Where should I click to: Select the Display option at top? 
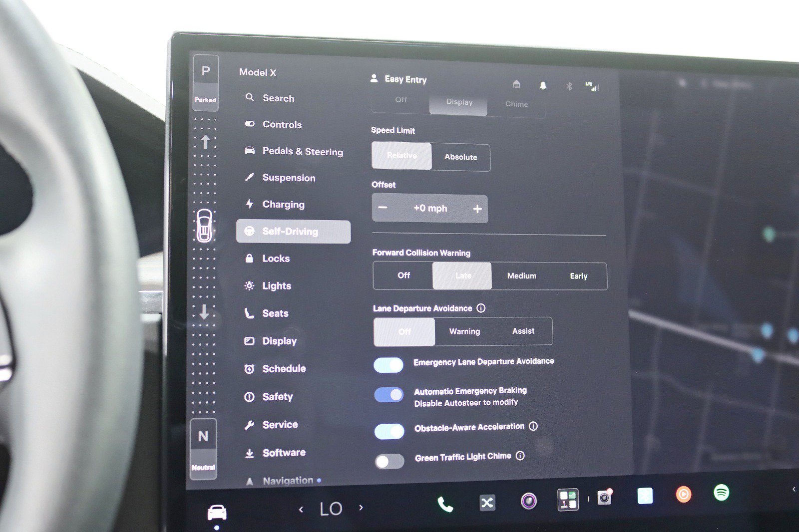[458, 103]
